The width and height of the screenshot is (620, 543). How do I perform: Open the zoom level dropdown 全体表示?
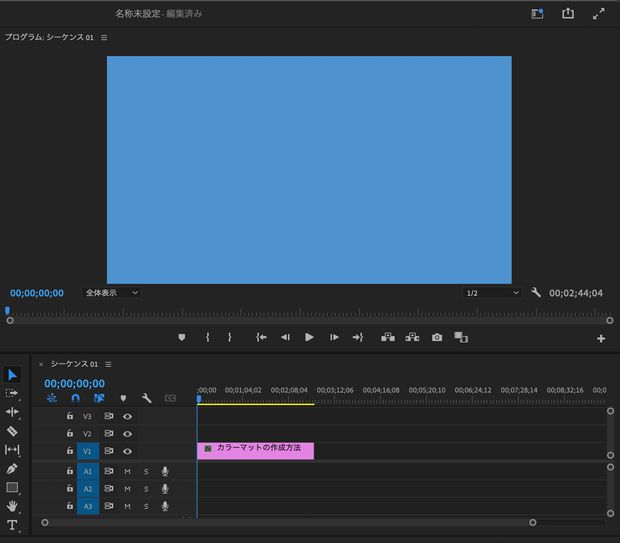(111, 293)
